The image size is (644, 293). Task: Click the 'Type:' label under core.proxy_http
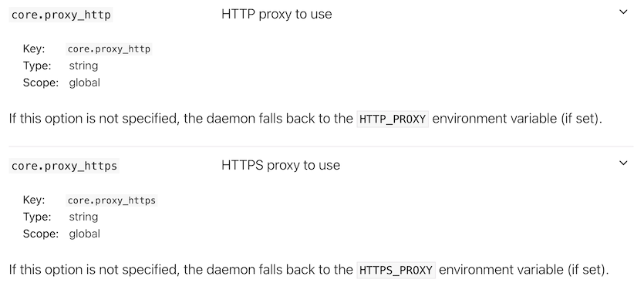(37, 66)
